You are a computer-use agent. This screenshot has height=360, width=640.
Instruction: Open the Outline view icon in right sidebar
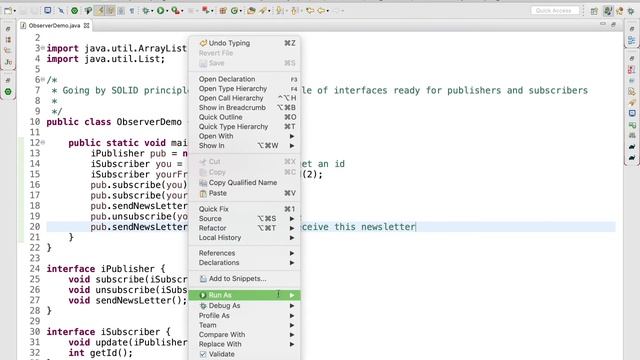(632, 40)
